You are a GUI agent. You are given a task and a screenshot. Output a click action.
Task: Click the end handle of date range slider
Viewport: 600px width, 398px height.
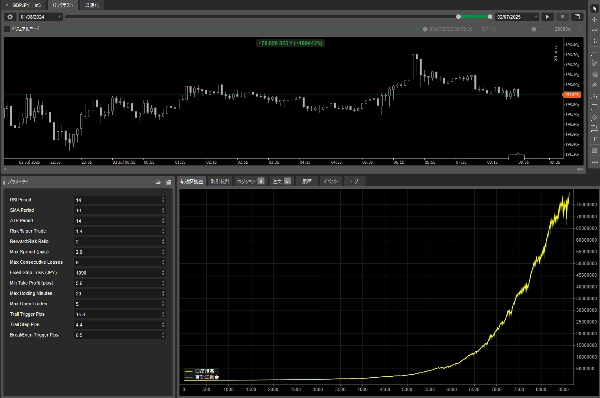[490, 17]
